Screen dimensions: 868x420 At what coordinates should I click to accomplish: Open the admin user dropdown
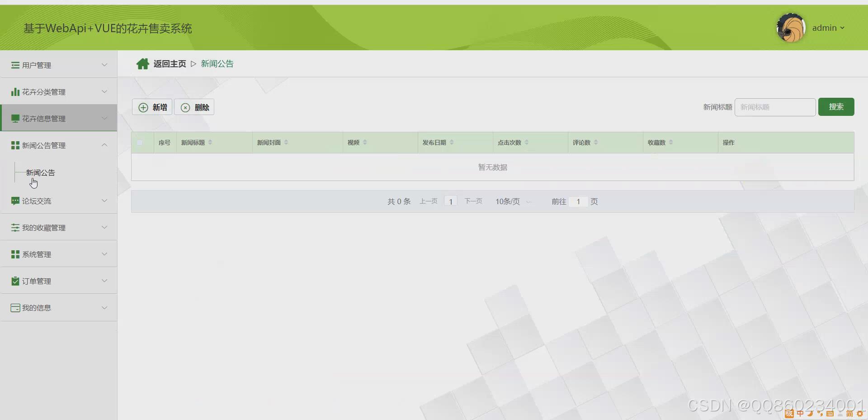click(x=828, y=28)
